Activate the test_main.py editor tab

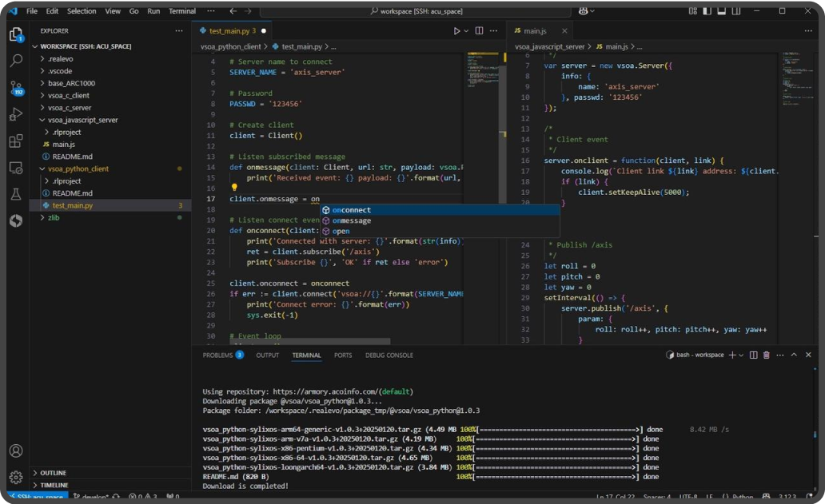click(231, 31)
